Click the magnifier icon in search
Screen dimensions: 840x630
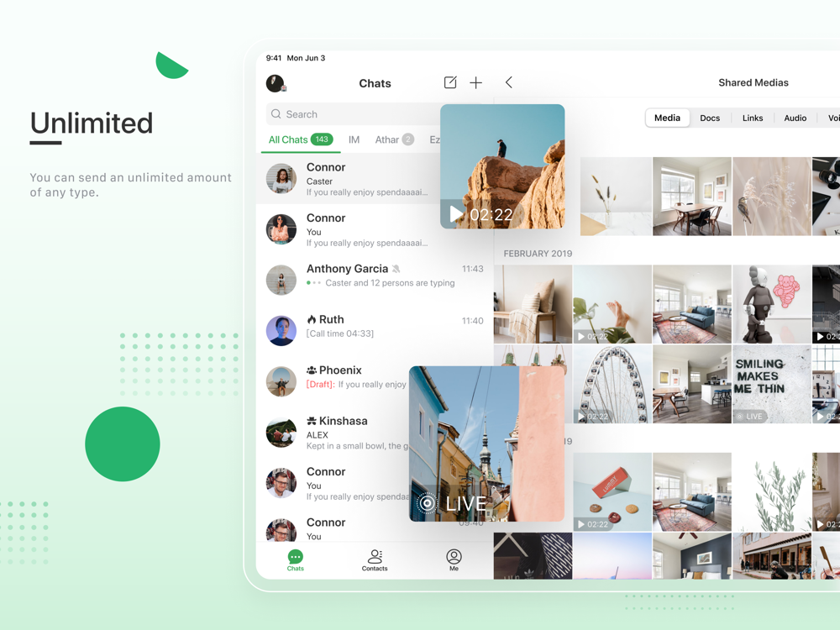tap(276, 114)
